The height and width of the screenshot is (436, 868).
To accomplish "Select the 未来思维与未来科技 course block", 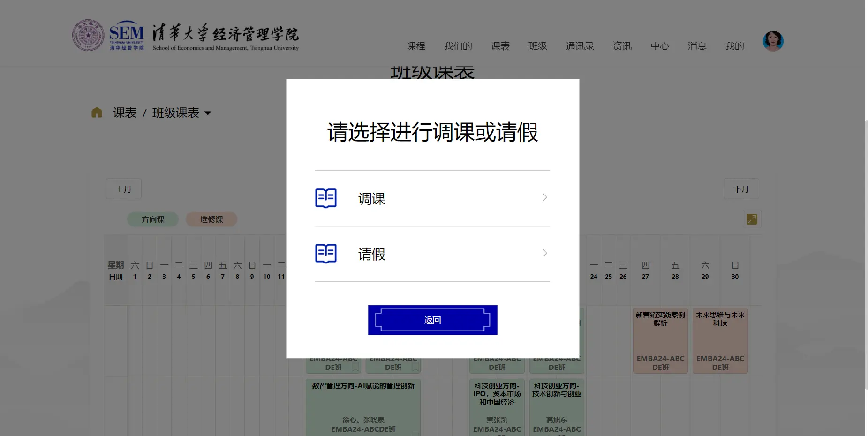I will tap(720, 340).
